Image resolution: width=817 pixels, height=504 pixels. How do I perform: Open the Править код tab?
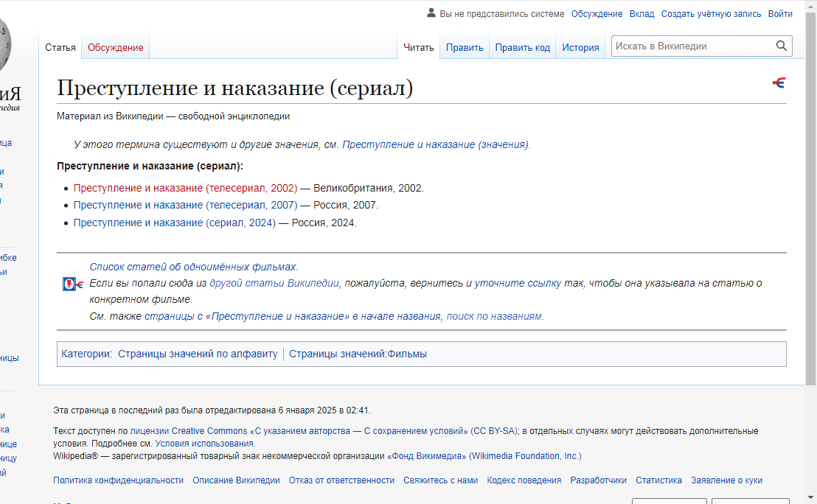coord(522,47)
